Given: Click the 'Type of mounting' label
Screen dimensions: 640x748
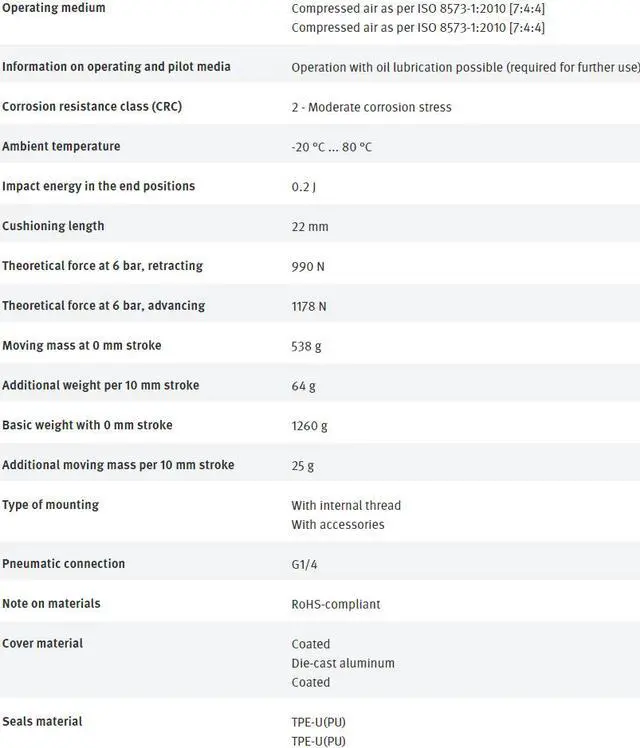Looking at the screenshot, I should (50, 505).
